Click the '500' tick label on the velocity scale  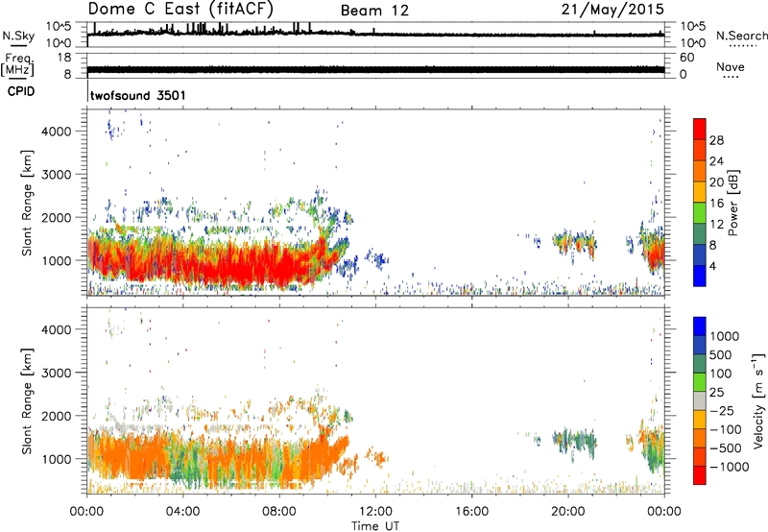point(722,355)
